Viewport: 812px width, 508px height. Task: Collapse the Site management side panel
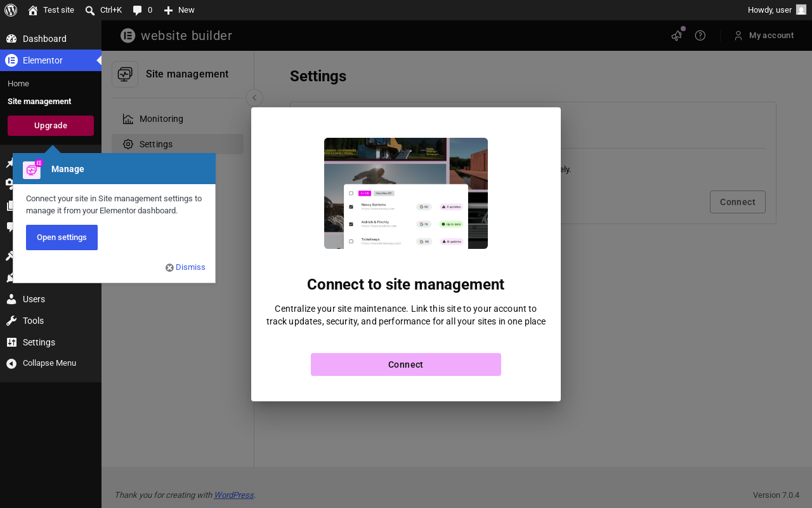254,98
